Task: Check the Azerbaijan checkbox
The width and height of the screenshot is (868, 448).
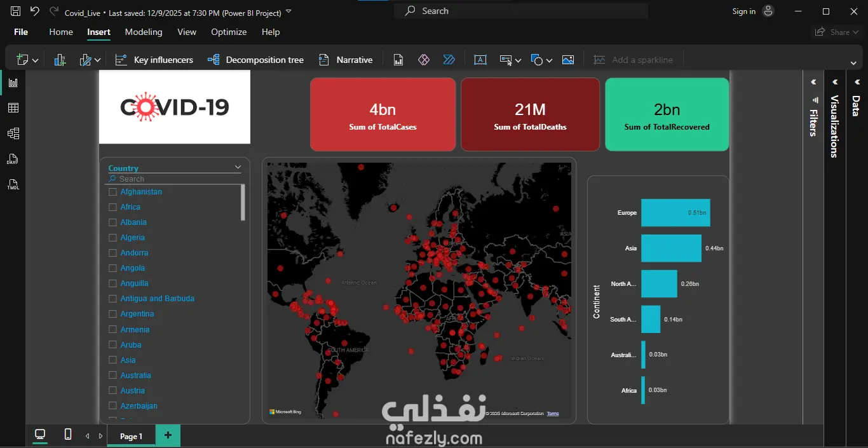Action: click(x=112, y=406)
